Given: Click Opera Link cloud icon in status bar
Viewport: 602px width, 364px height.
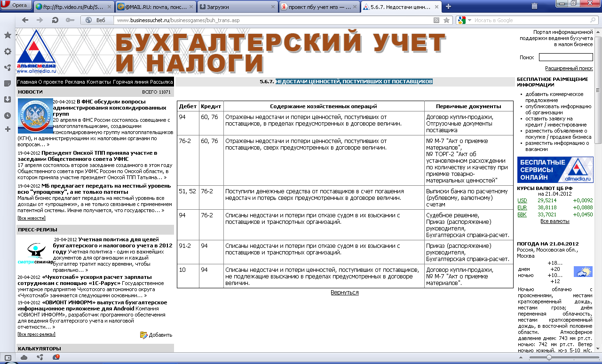Looking at the screenshot, I should pyautogui.click(x=24, y=357).
